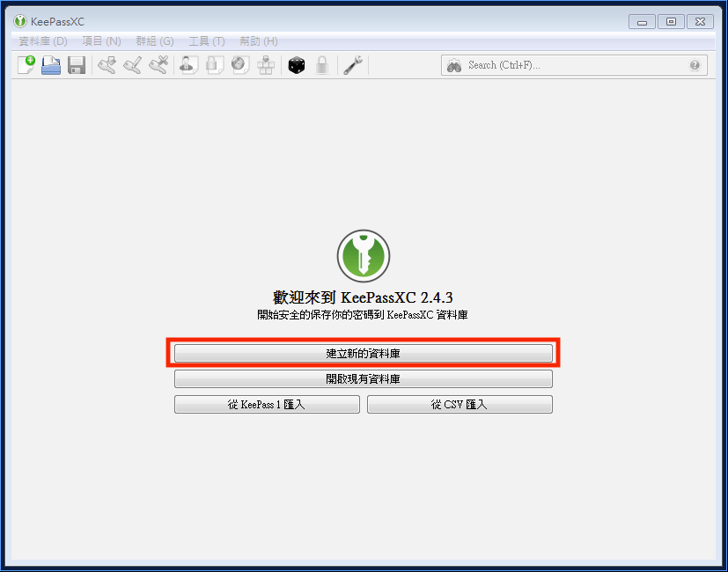Screen dimensions: 728x572
Task: Click the 建立新的資料庫 button
Action: click(x=363, y=353)
